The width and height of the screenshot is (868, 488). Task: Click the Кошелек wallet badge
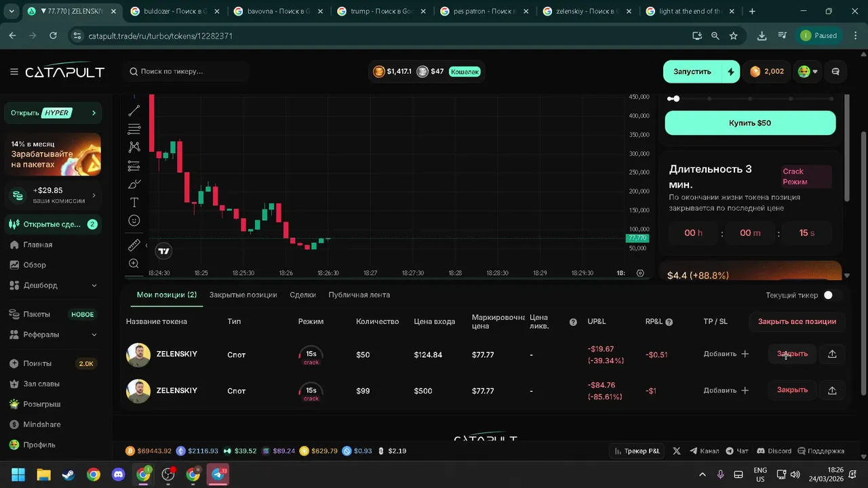pyautogui.click(x=465, y=72)
